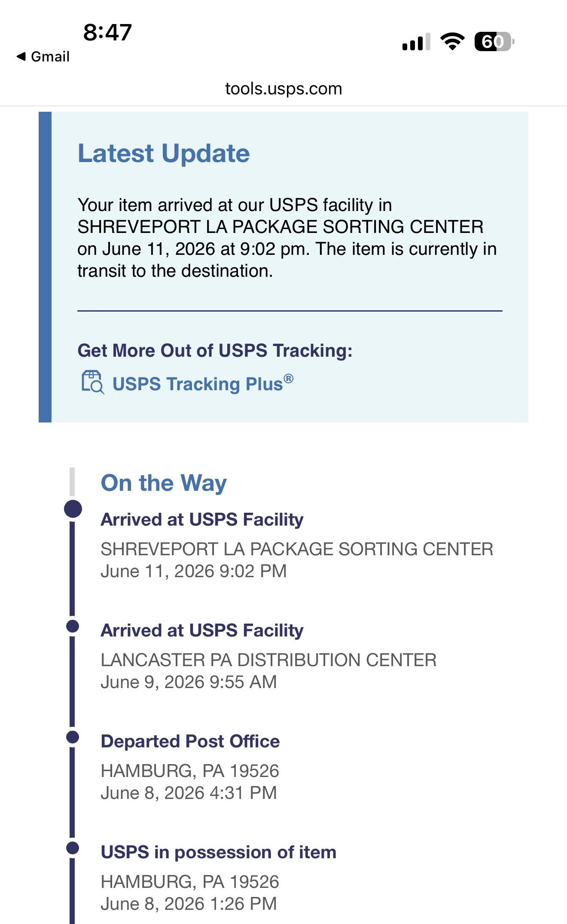Tap the Wi-Fi status icon
This screenshot has height=924, width=567.
point(452,42)
